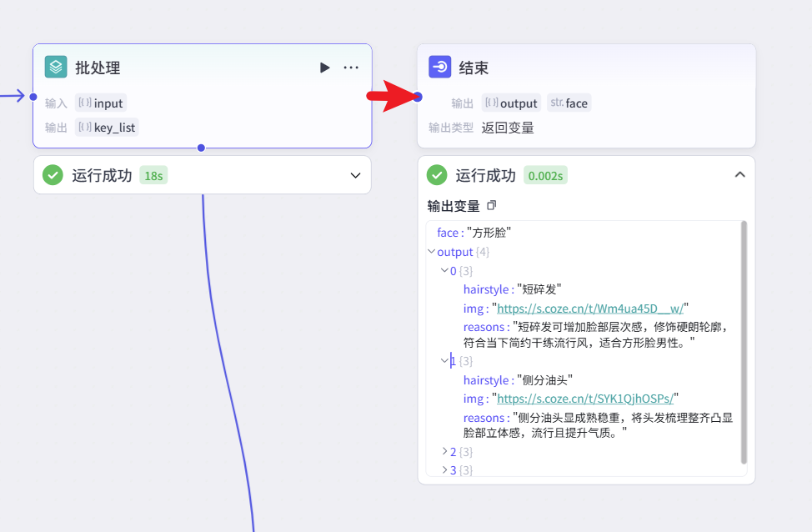The height and width of the screenshot is (532, 812).
Task: Open the 批处理 node more options menu
Action: tap(351, 68)
